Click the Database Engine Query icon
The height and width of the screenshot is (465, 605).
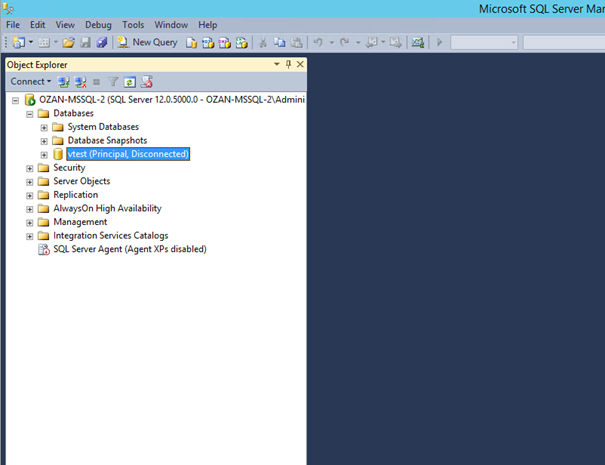point(191,42)
